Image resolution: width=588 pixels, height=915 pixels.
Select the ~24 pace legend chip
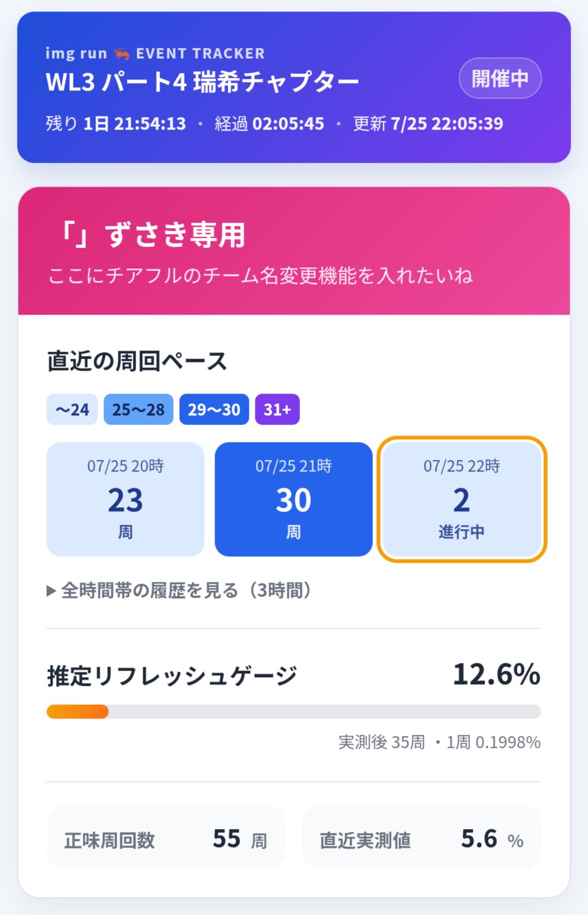click(x=72, y=409)
